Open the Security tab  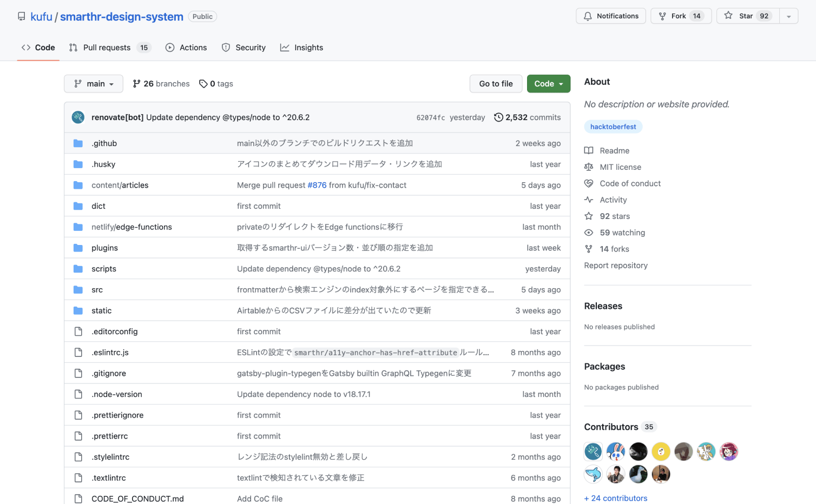click(x=244, y=48)
